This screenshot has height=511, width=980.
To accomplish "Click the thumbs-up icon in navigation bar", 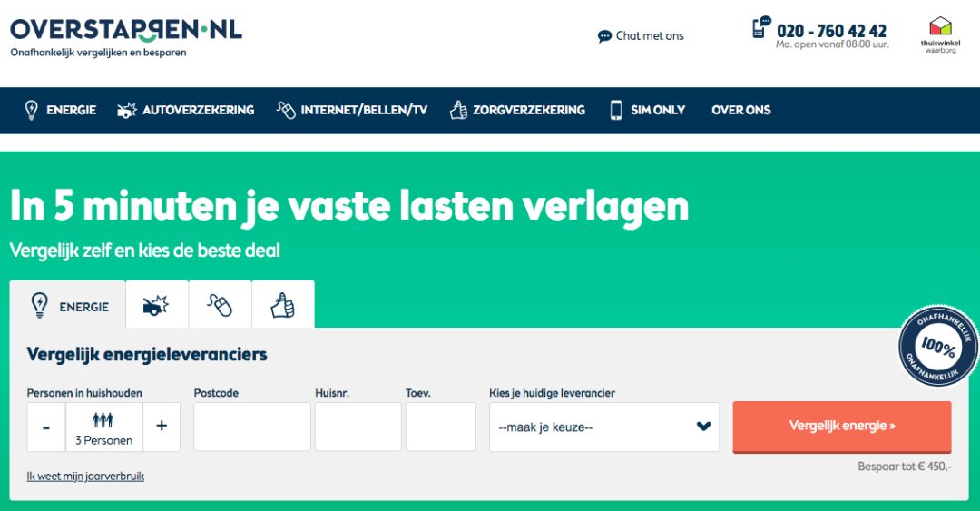I will (458, 110).
